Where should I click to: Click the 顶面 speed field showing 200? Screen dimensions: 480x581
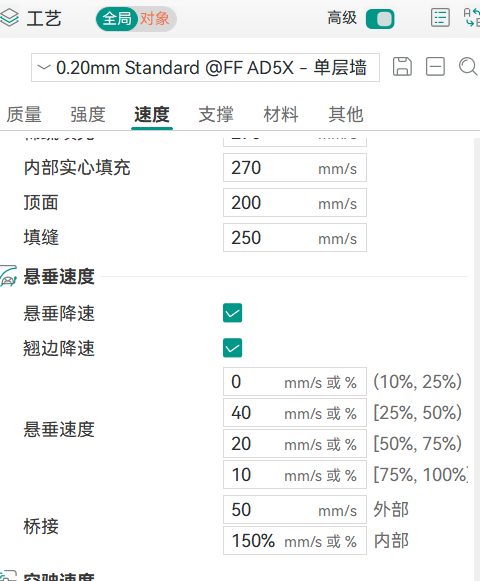pyautogui.click(x=295, y=203)
